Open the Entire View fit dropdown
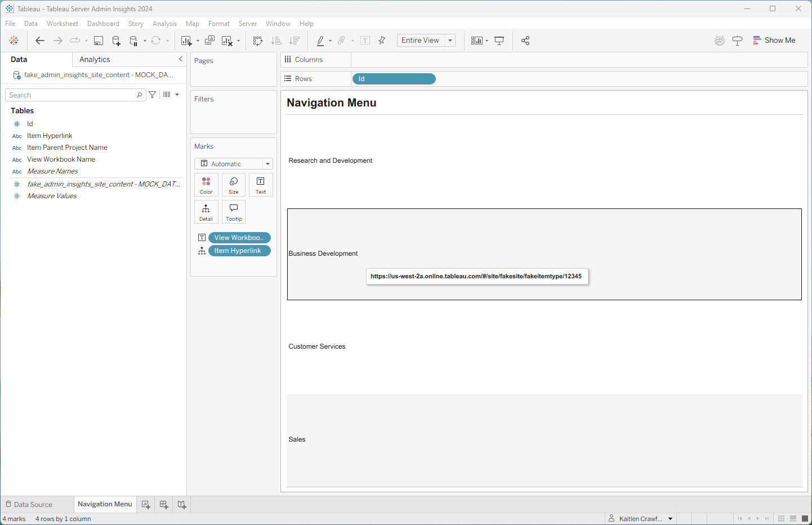The image size is (812, 525). (x=449, y=40)
